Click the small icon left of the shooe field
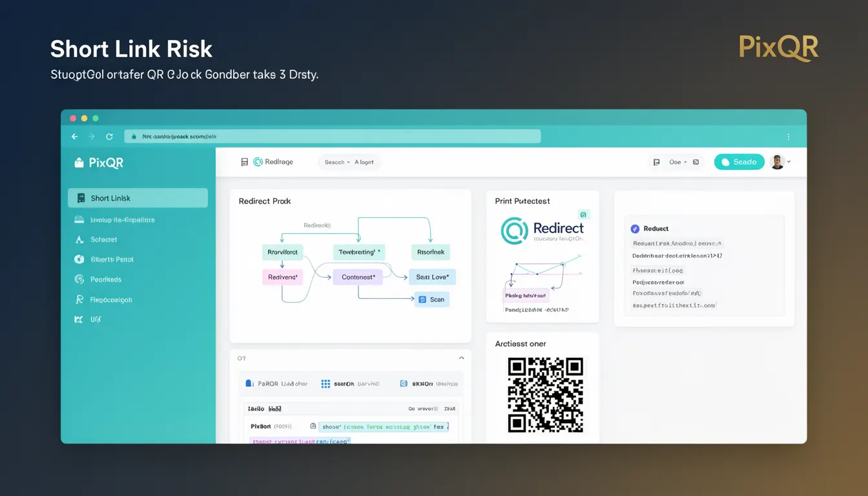This screenshot has width=868, height=496. pos(313,426)
